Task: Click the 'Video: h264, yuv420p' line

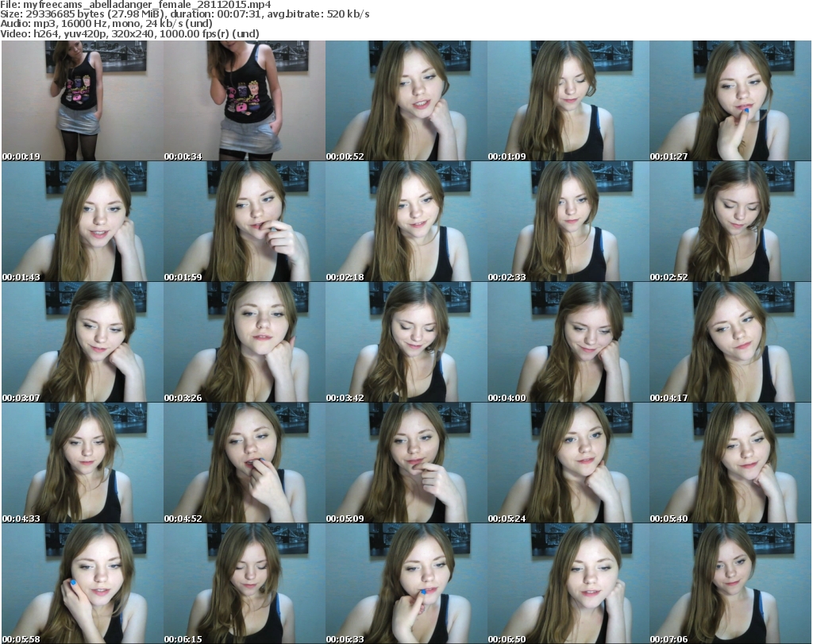Action: (130, 33)
